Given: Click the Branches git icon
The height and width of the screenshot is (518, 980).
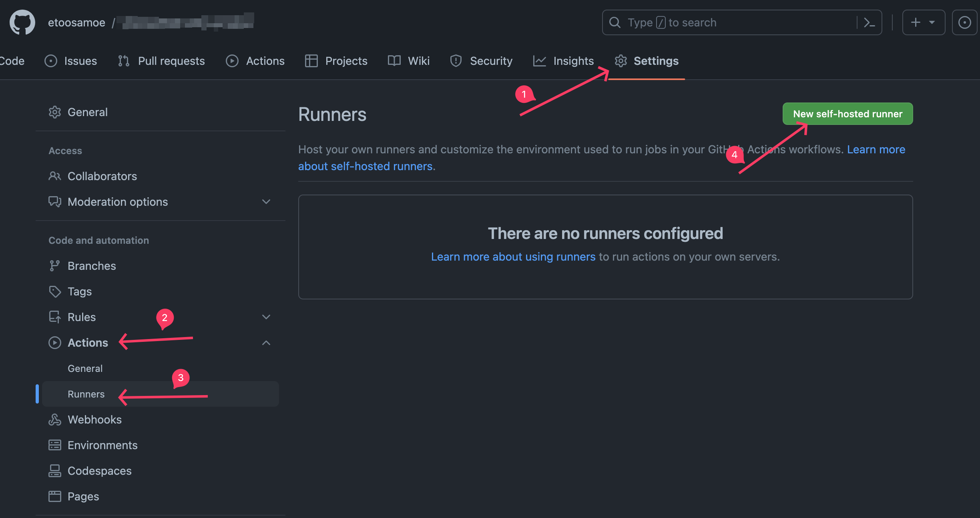Looking at the screenshot, I should 55,266.
